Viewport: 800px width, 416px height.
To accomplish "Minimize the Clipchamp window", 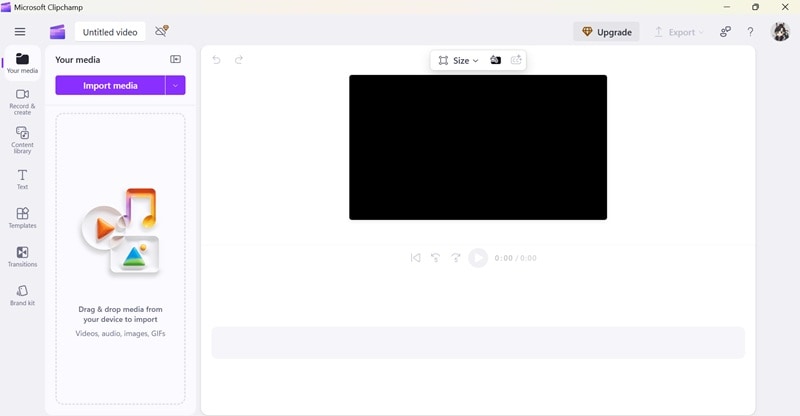I will (727, 7).
